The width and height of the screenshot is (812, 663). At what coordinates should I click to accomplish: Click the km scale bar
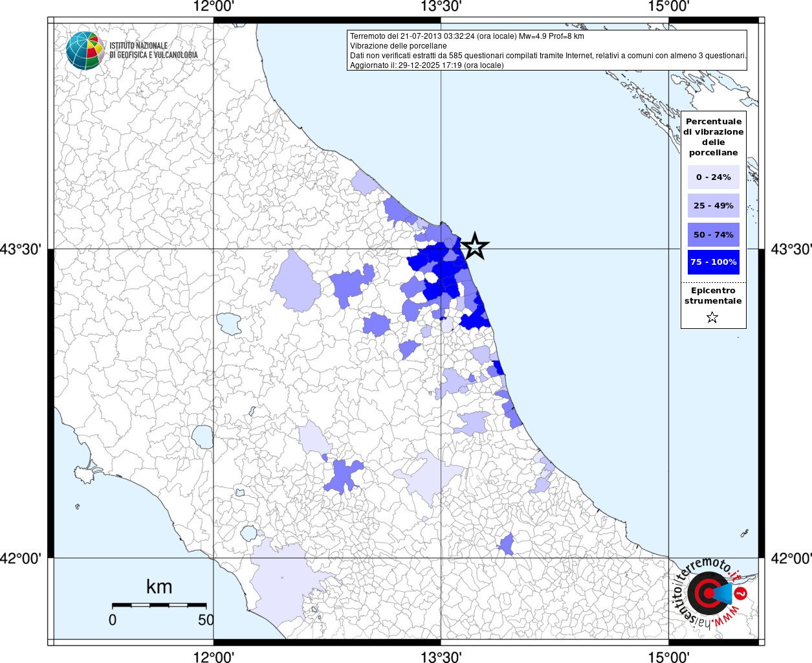(x=159, y=605)
